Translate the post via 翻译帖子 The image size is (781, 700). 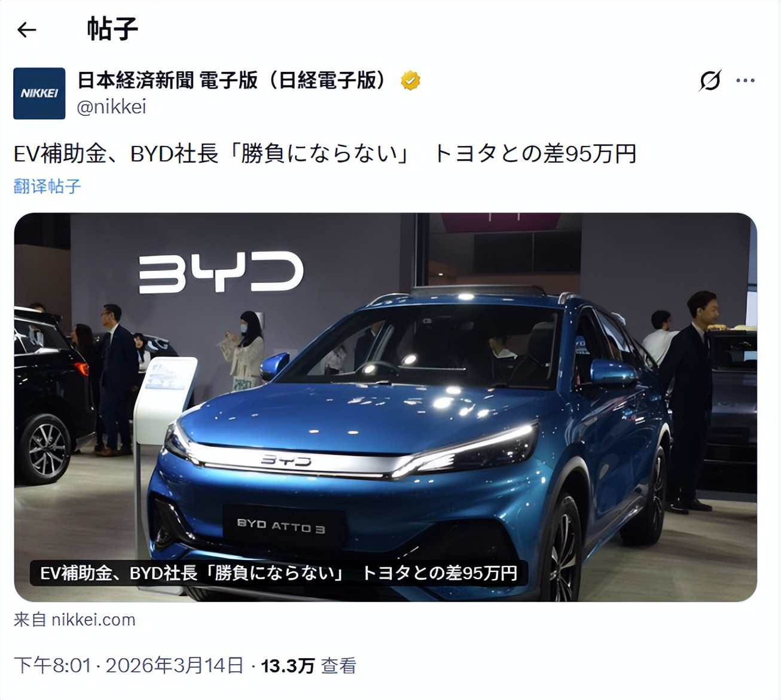click(47, 186)
